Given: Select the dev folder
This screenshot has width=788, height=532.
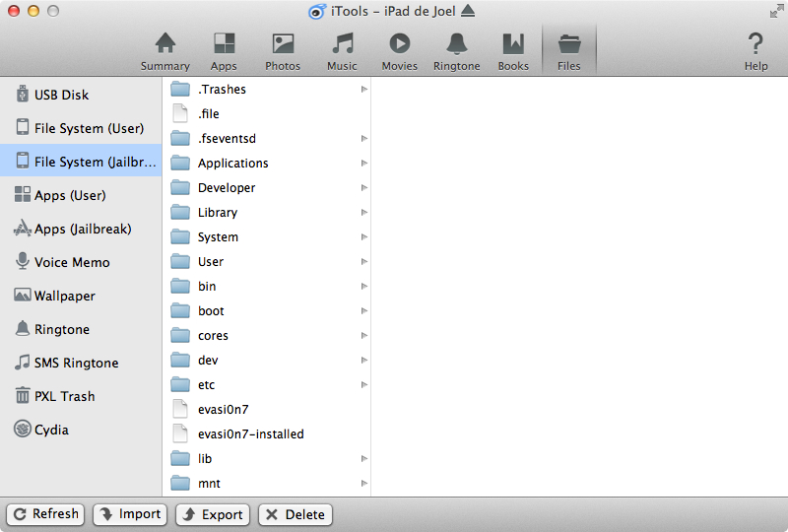Looking at the screenshot, I should pyautogui.click(x=267, y=360).
